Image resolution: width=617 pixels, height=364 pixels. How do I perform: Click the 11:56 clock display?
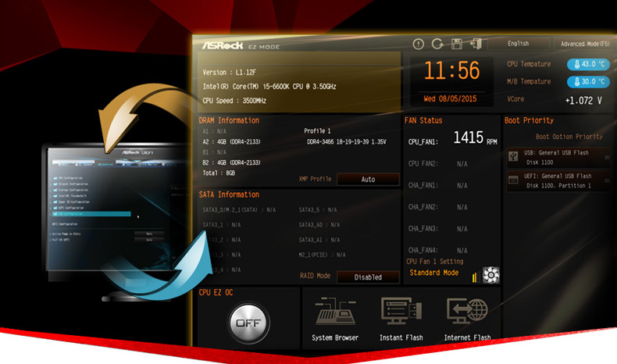coord(451,71)
